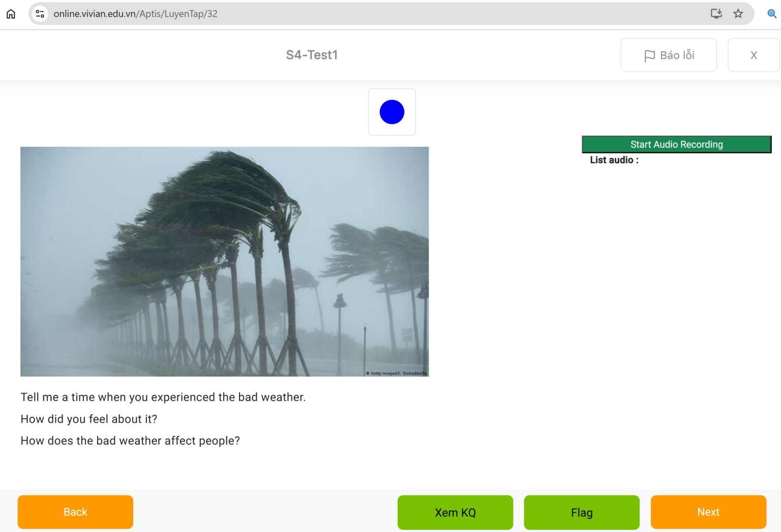Report an error with Báo lỗi

pyautogui.click(x=668, y=55)
